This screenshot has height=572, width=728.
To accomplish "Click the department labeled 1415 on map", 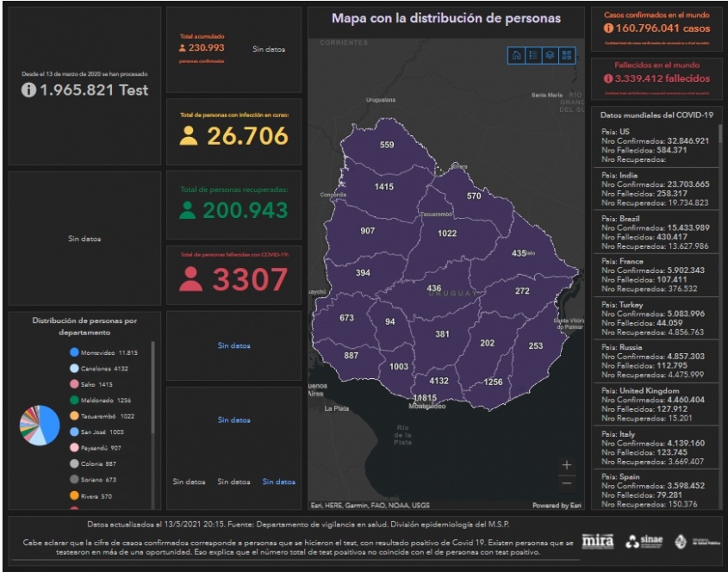I will (383, 187).
